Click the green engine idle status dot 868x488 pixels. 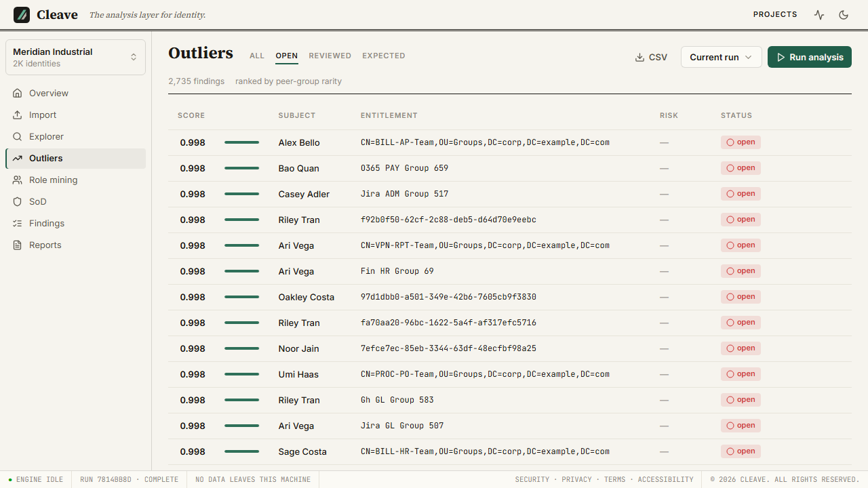(10, 479)
